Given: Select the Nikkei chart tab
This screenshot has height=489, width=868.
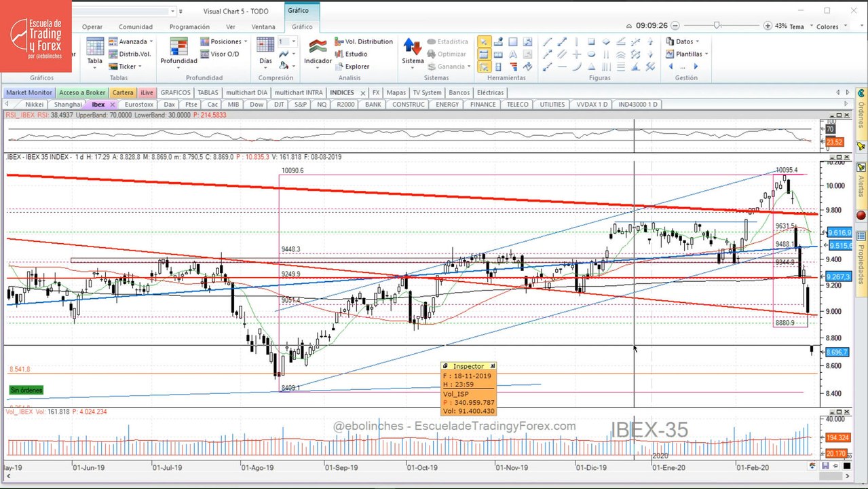Looking at the screenshot, I should tap(34, 105).
